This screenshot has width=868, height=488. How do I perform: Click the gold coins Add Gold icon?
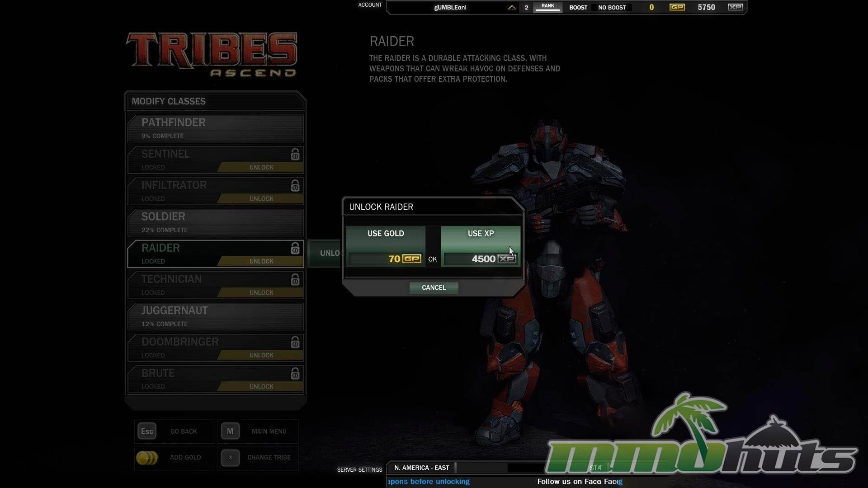[147, 458]
